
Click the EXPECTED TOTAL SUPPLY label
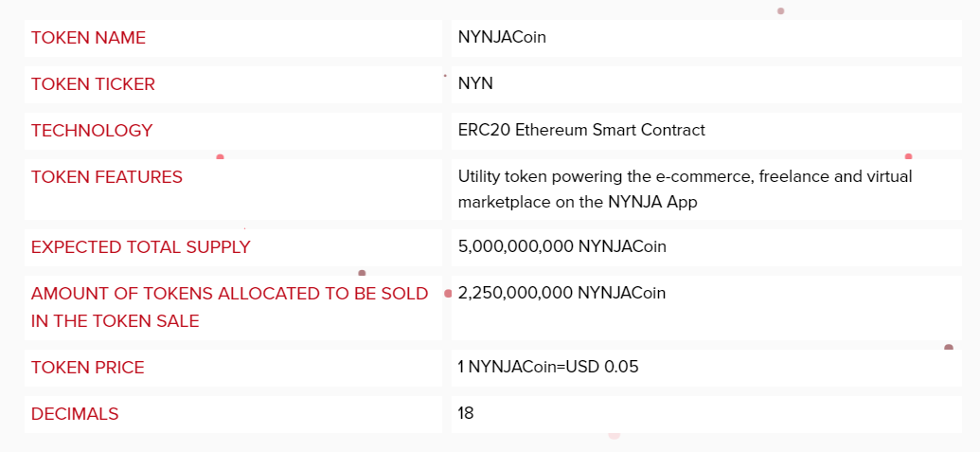141,247
